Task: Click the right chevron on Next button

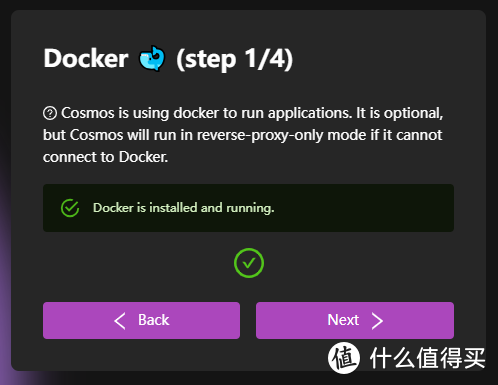Action: click(x=377, y=321)
